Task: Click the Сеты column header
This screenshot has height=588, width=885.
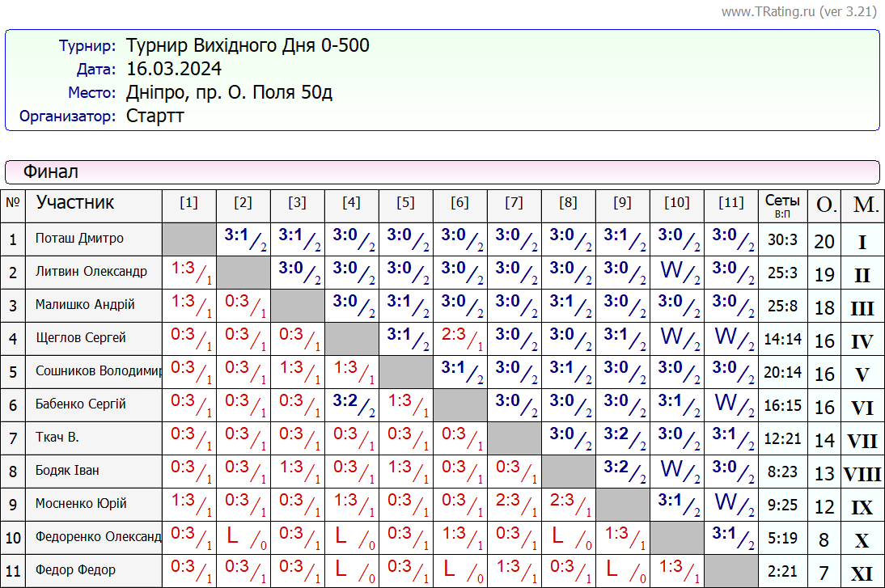Action: (782, 204)
